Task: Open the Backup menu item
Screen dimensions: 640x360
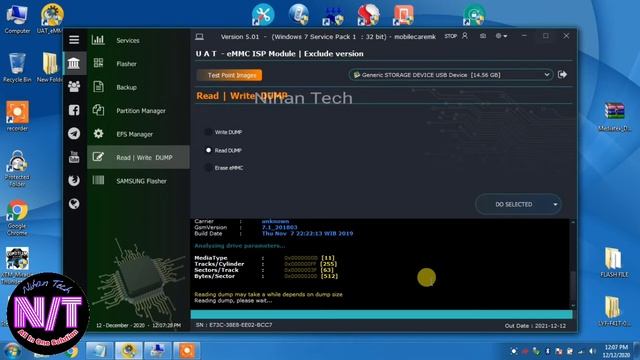Action: coord(138,87)
